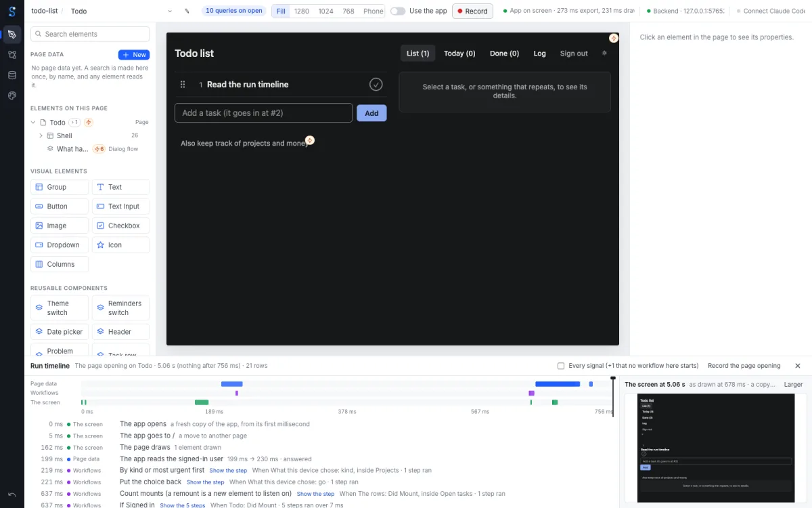This screenshot has width=812, height=508.
Task: Show the step for By kind or most urgent
Action: click(x=228, y=471)
